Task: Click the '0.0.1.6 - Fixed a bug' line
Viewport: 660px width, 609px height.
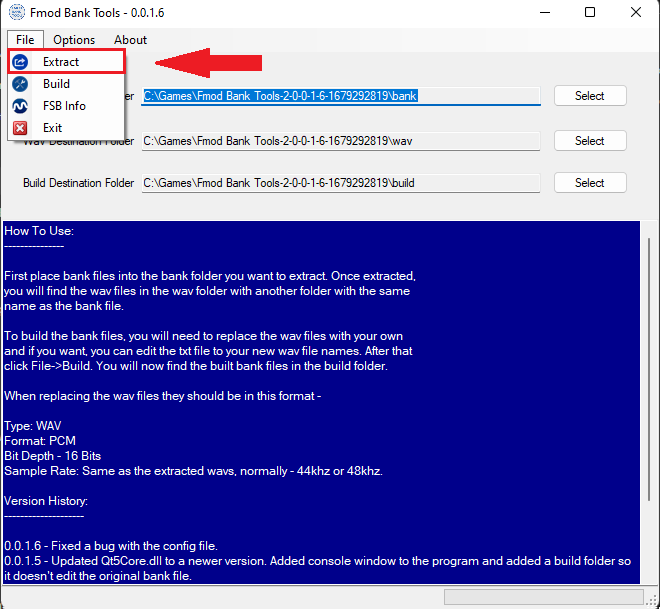Action: (111, 546)
